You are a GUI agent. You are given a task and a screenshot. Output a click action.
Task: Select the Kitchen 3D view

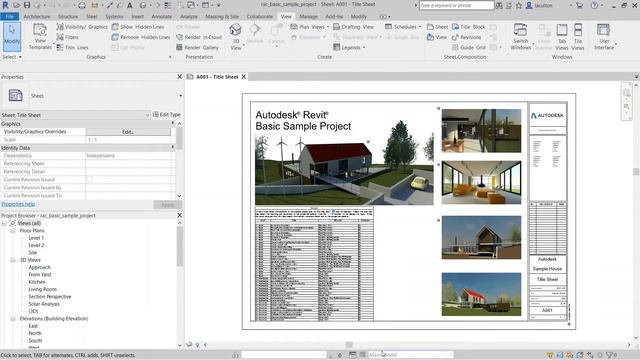37,282
